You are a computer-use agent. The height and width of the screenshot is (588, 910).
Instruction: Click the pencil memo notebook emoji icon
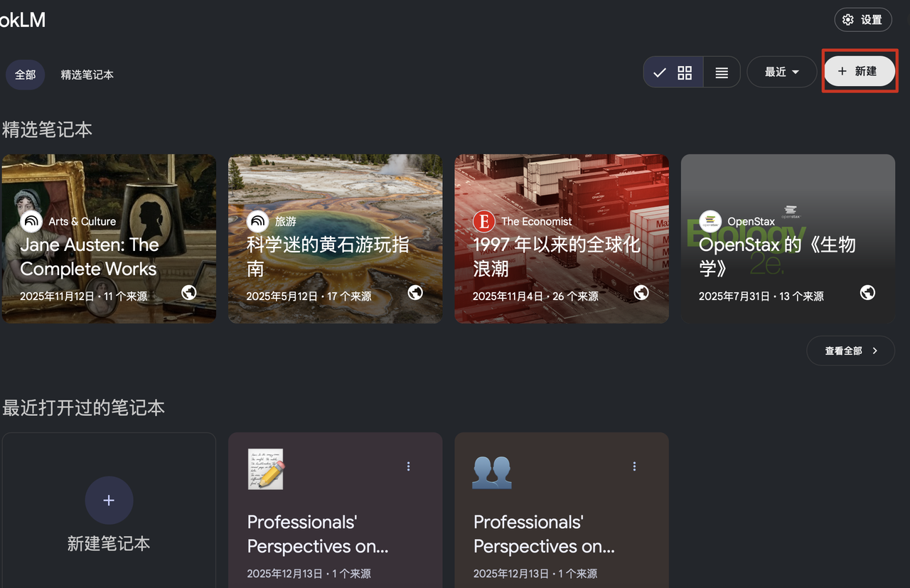pyautogui.click(x=265, y=469)
